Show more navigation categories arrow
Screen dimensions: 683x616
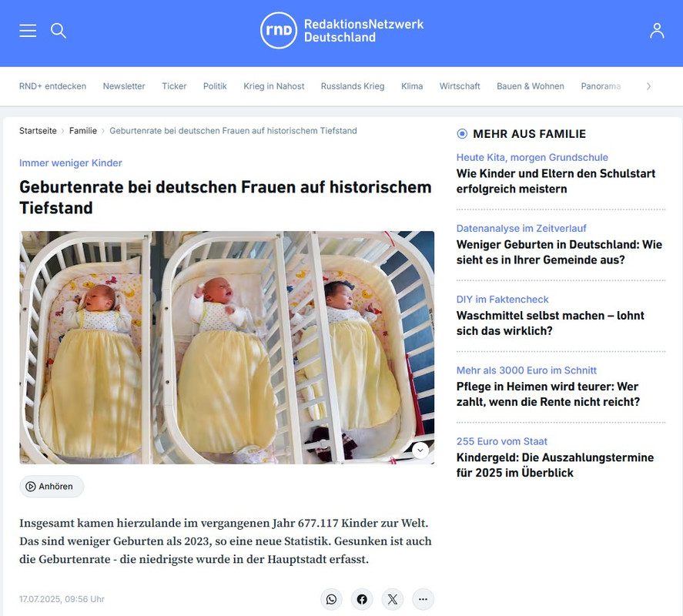click(x=648, y=86)
